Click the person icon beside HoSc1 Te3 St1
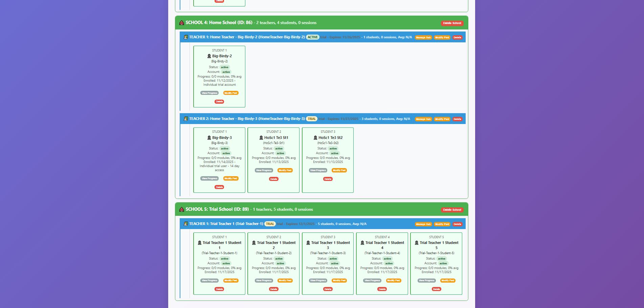This screenshot has width=644, height=308. point(261,138)
